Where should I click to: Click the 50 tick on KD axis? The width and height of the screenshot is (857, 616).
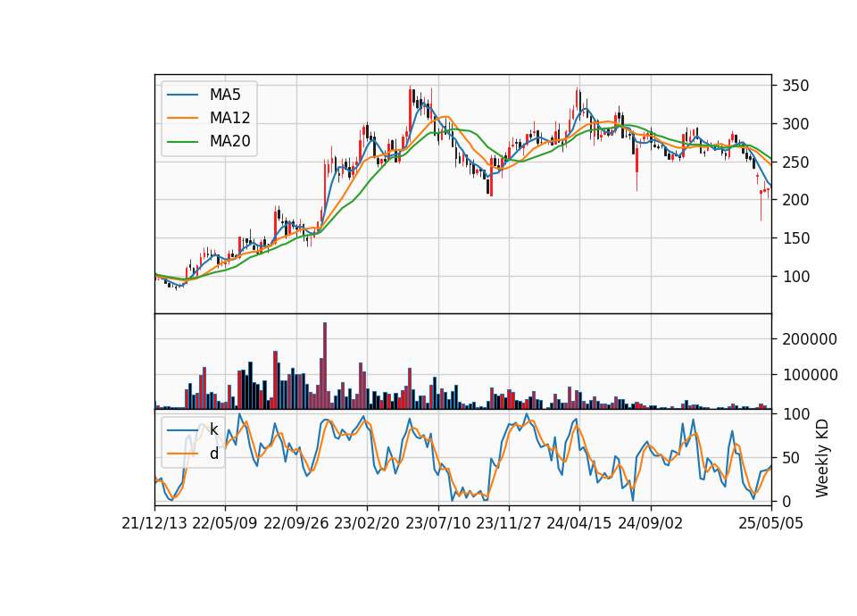tap(791, 458)
